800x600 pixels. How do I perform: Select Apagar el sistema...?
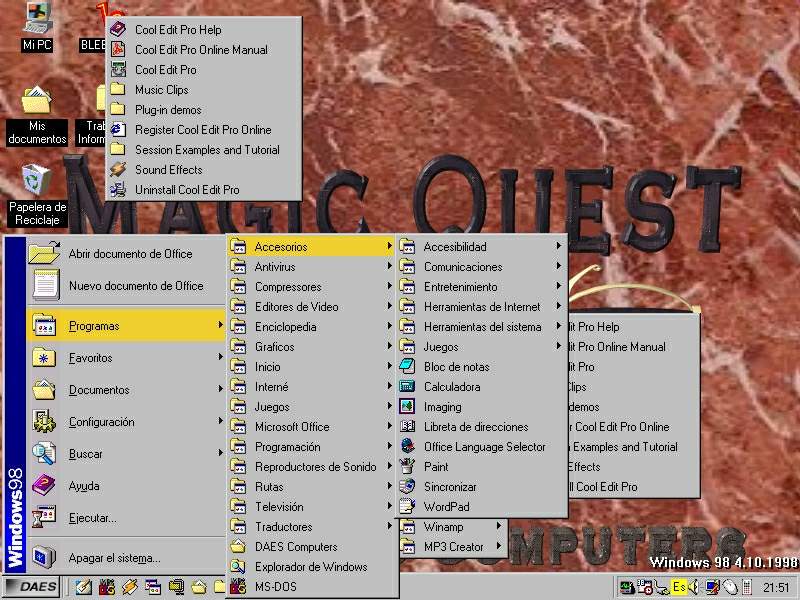[x=127, y=558]
